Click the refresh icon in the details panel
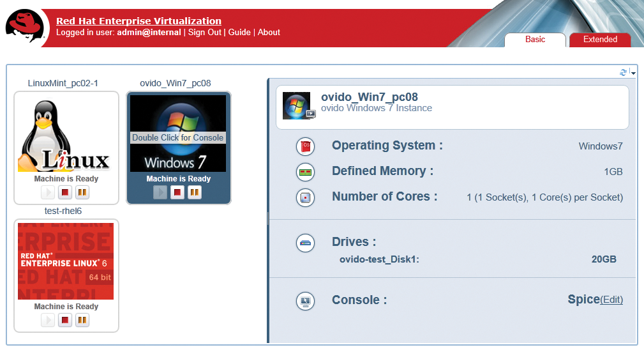This screenshot has width=644, height=352. click(623, 72)
